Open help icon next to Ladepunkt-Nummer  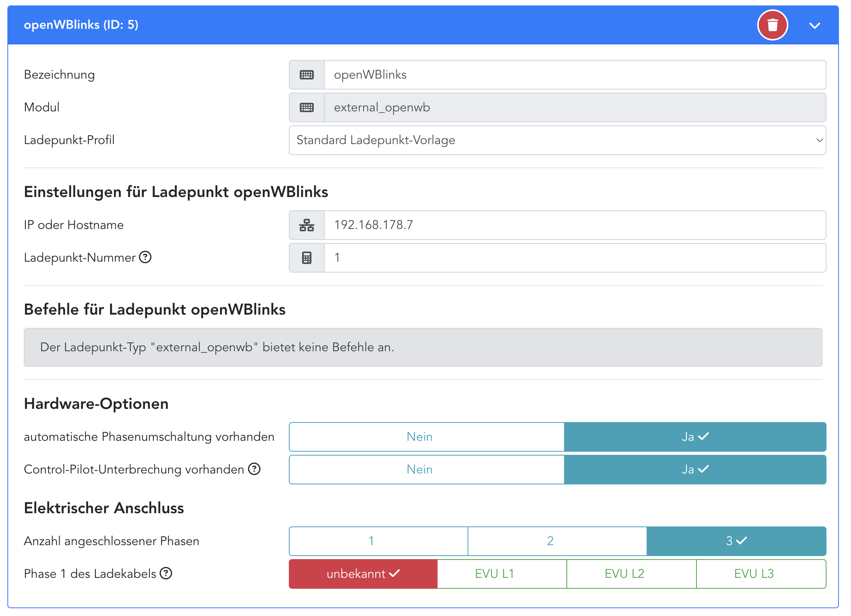tap(146, 257)
